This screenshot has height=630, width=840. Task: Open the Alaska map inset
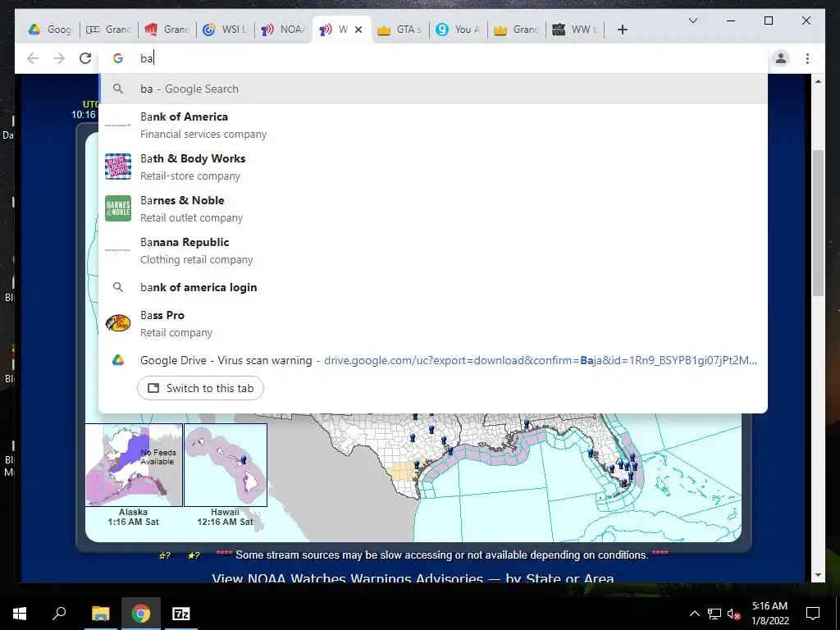134,465
